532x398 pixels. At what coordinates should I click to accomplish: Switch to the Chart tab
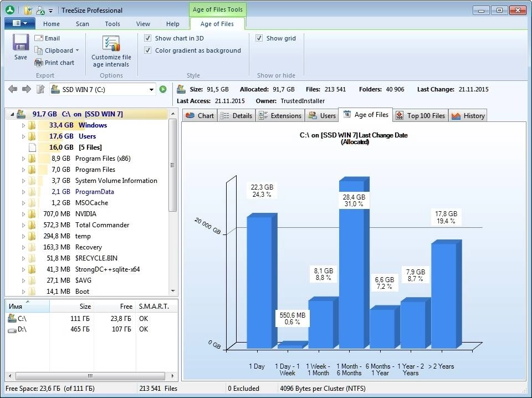point(200,116)
